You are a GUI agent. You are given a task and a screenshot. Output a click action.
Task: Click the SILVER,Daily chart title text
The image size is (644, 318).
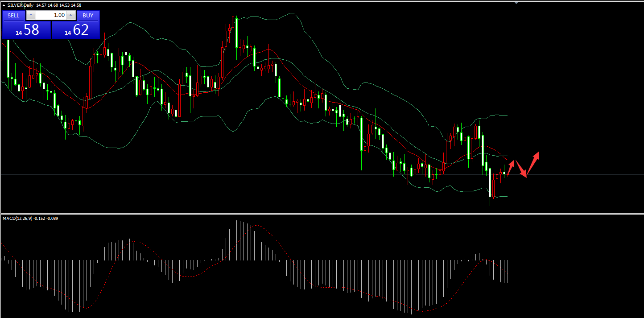pos(21,5)
